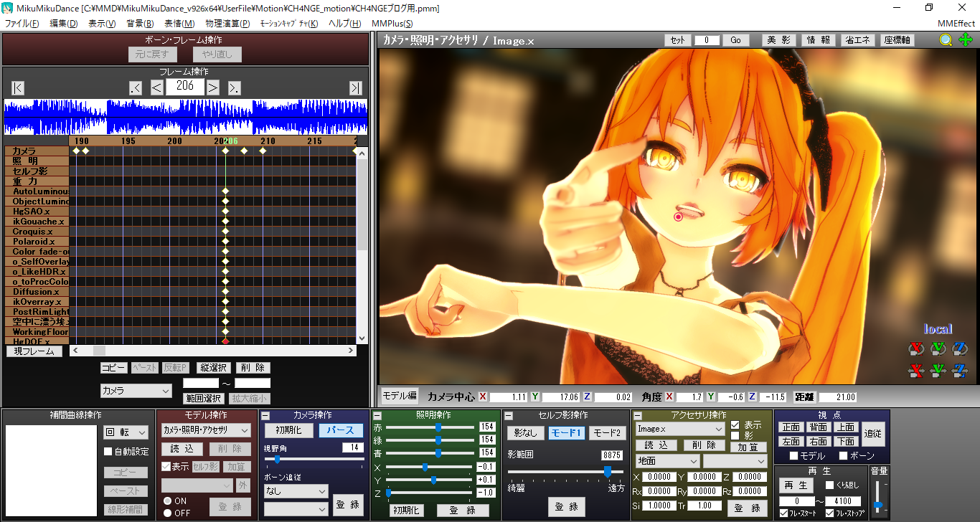The image size is (980, 522).
Task: Uncheck the model 表示 checkbox in モデル操作
Action: click(x=166, y=467)
